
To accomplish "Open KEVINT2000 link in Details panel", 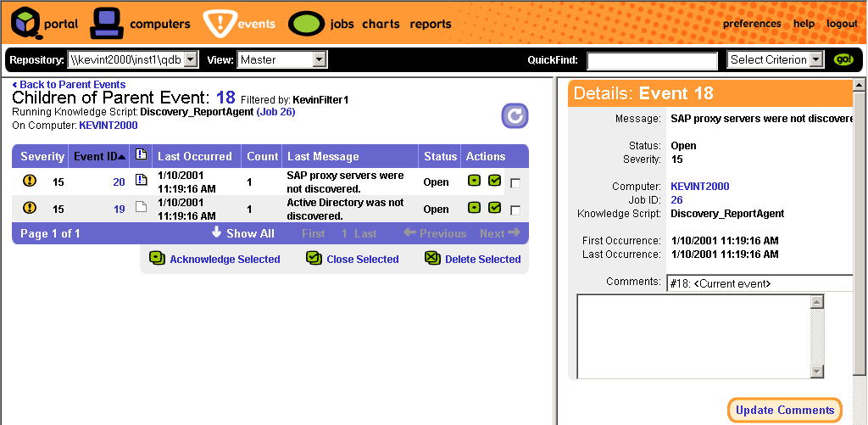I will (x=699, y=186).
